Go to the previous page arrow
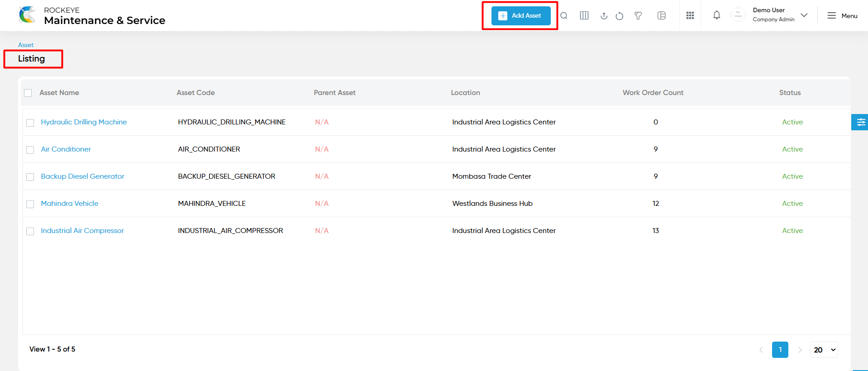 point(761,350)
